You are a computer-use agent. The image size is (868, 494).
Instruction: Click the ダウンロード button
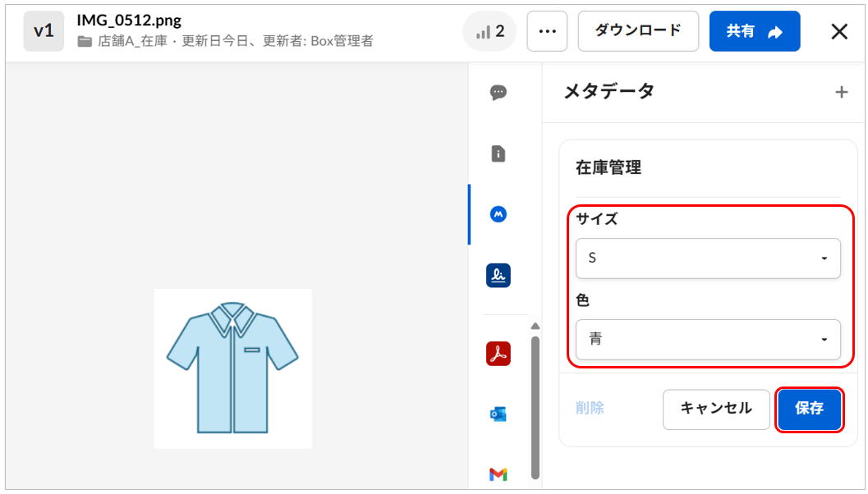point(638,31)
